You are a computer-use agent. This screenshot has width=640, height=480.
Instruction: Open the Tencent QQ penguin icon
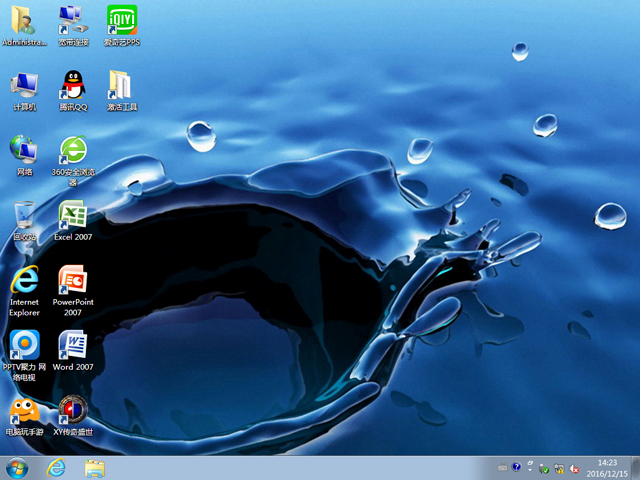[73, 85]
